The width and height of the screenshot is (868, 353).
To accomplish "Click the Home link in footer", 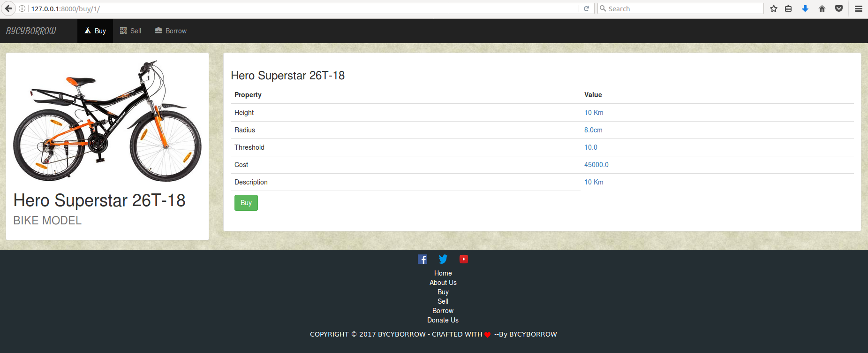I will point(443,273).
